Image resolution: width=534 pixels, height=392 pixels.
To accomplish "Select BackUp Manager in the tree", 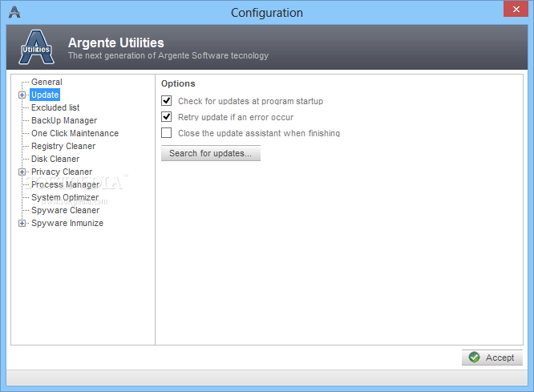I will coord(64,120).
